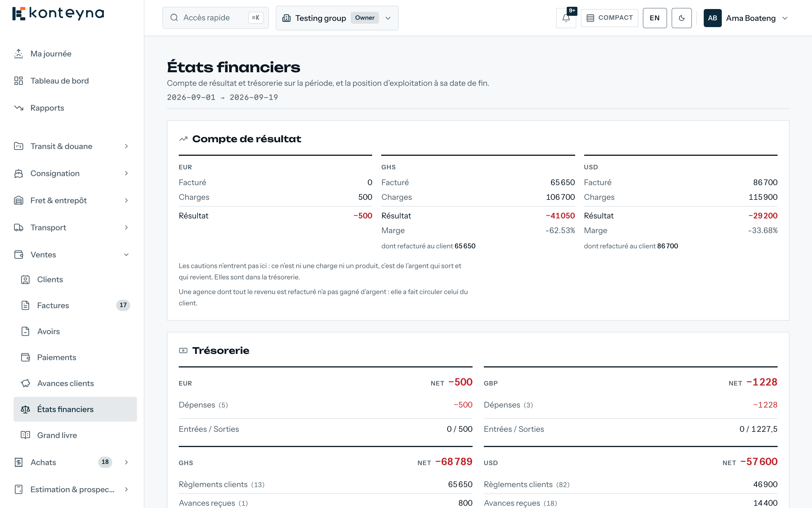Viewport: 812px width, 508px height.
Task: Click the Rapports trend icon
Action: (19, 108)
